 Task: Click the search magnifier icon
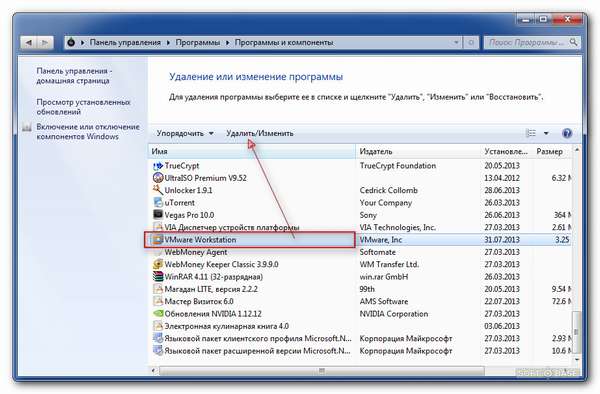pos(573,42)
